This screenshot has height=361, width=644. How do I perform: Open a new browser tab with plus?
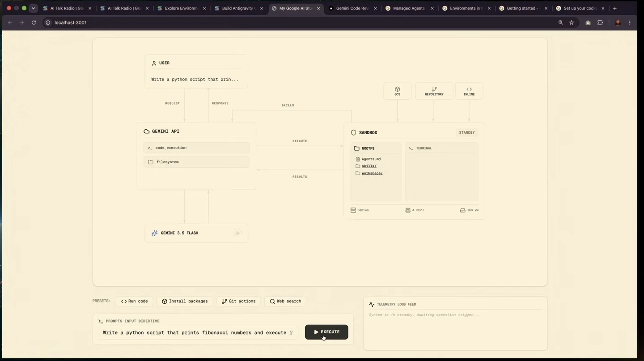pos(615,8)
